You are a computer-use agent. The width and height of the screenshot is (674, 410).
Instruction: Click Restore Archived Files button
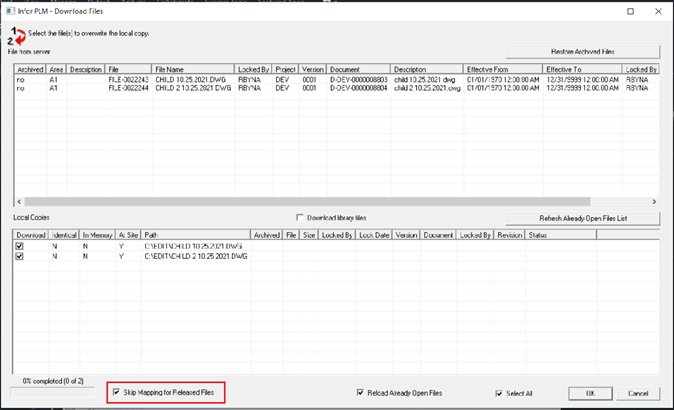pyautogui.click(x=584, y=51)
